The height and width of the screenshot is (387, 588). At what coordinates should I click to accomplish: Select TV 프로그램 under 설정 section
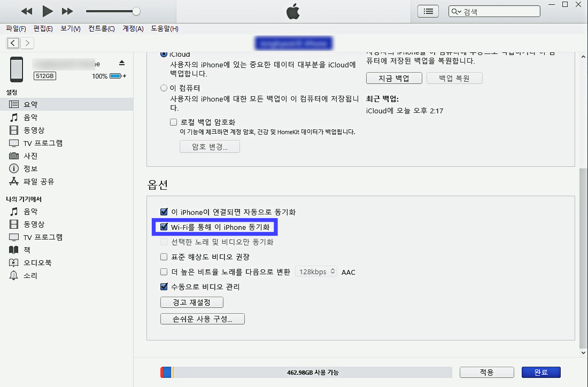[66, 143]
